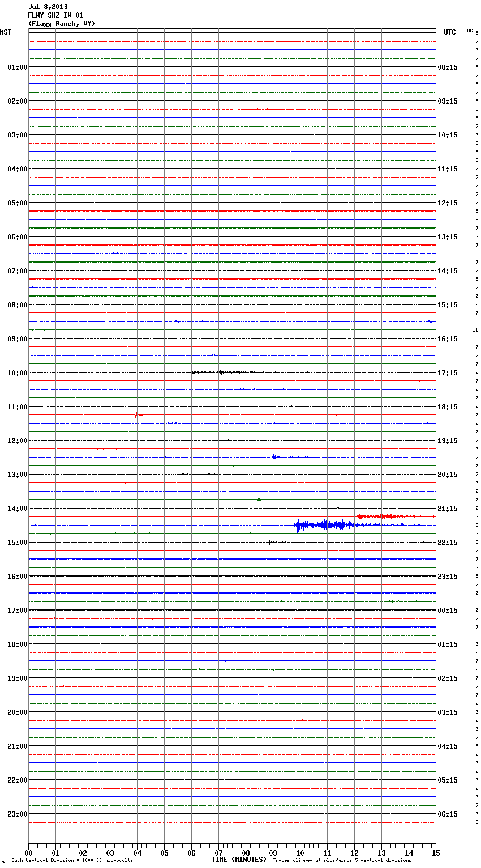Click the "22:15" UTC time label
481x868 pixels.
pyautogui.click(x=448, y=543)
